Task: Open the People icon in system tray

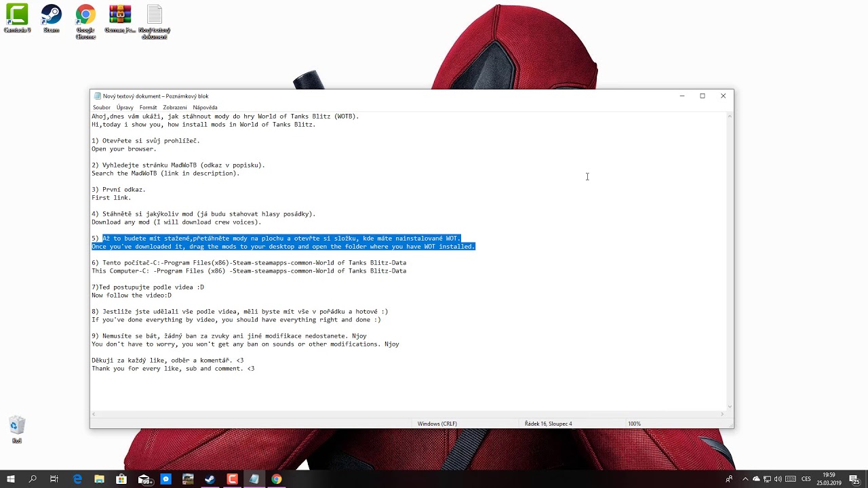Action: [729, 479]
